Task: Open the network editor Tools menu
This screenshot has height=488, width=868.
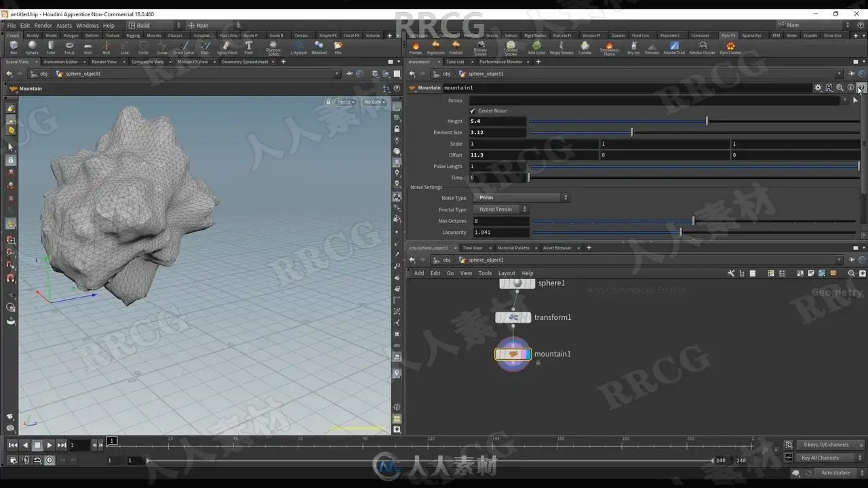Action: [x=485, y=273]
